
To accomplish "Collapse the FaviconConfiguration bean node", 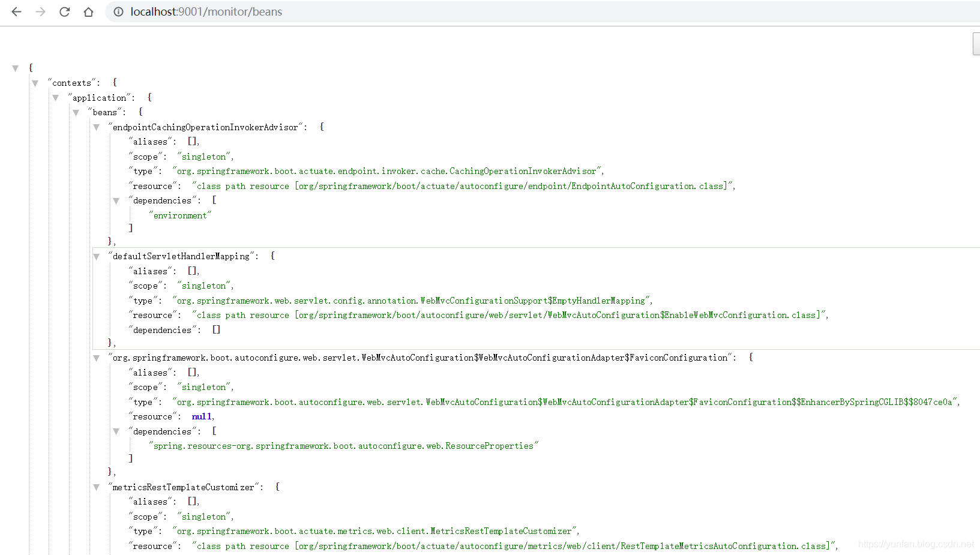I will (x=96, y=358).
